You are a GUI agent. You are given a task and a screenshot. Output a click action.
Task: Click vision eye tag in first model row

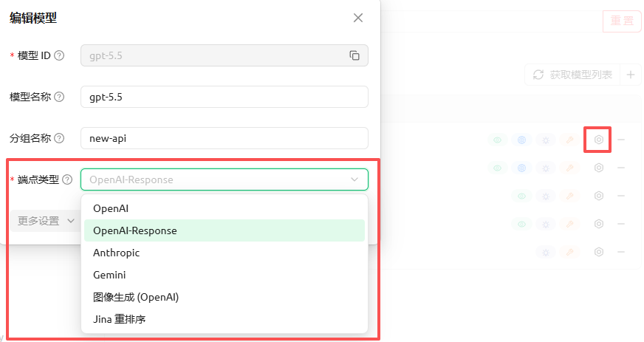497,140
